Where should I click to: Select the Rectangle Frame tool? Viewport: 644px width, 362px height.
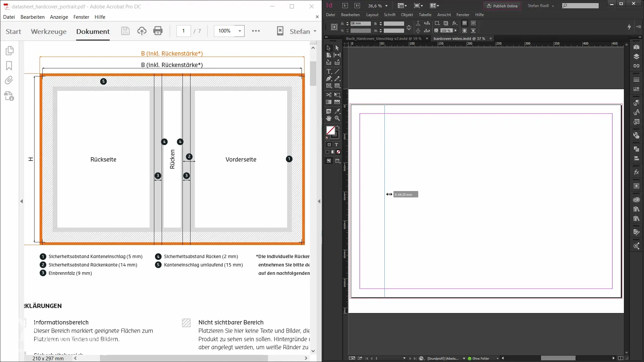point(329,86)
